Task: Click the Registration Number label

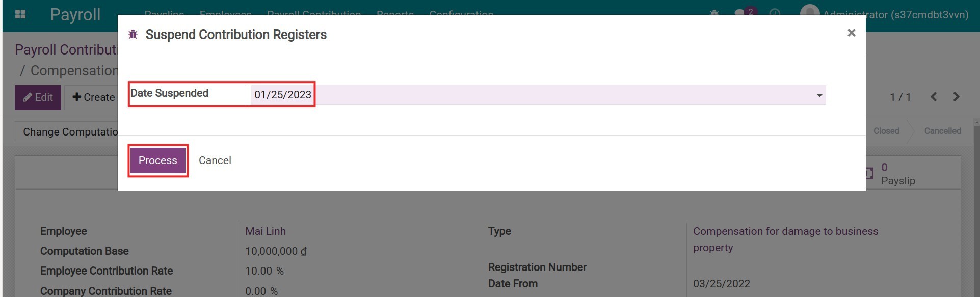Action: pos(537,267)
